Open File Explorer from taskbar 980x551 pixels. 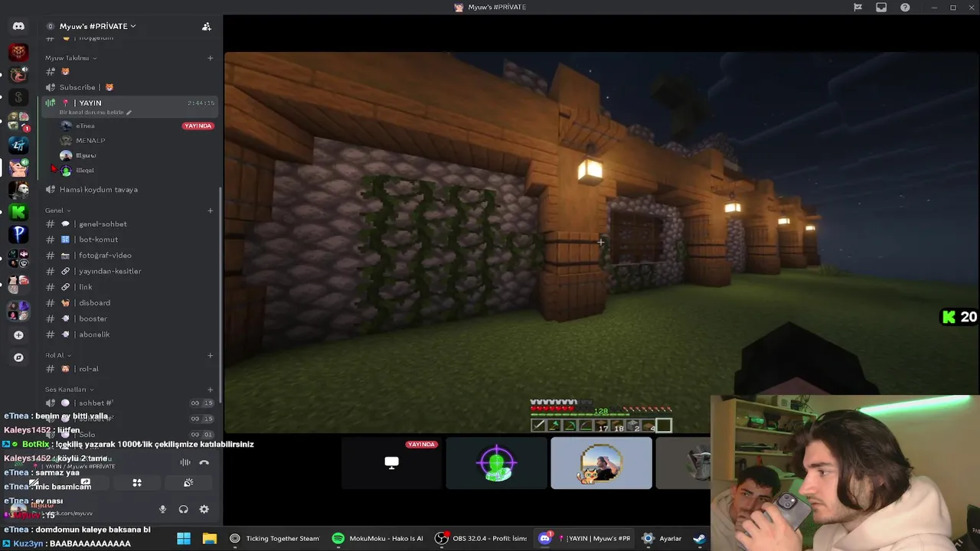209,538
